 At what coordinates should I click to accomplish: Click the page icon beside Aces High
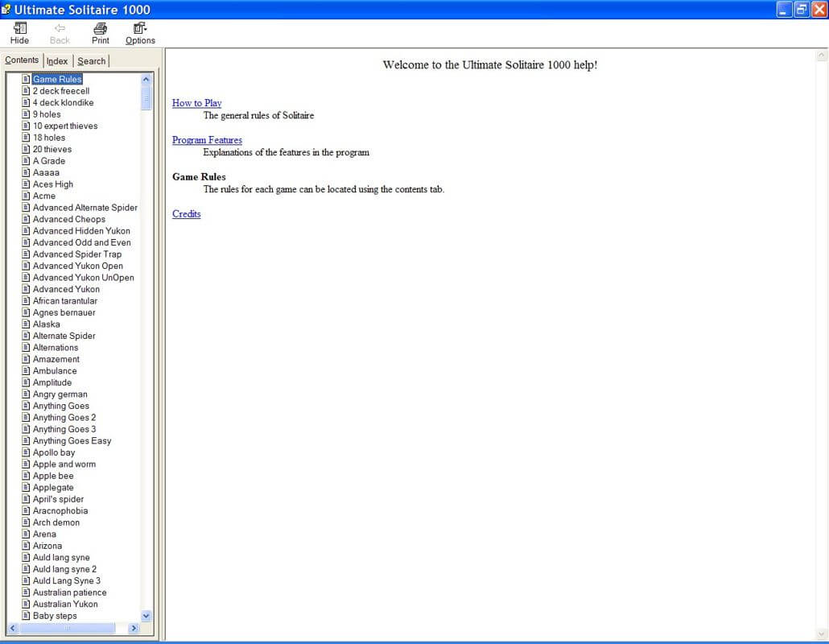click(26, 184)
